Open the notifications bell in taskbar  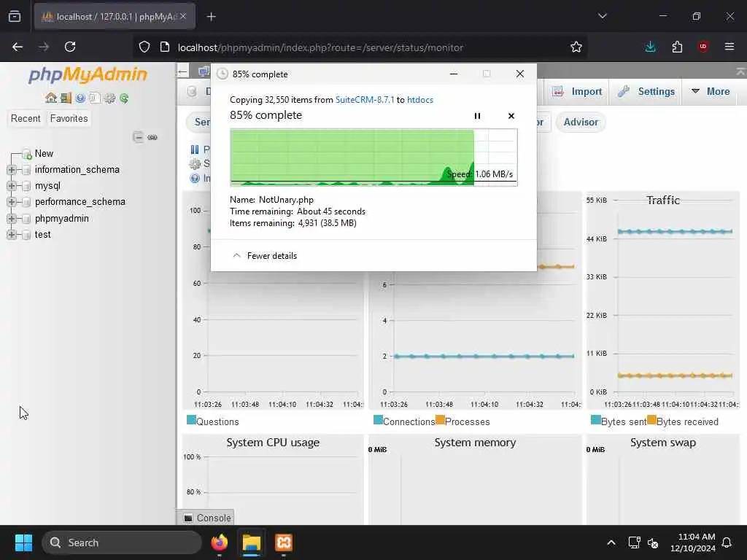coord(727,542)
